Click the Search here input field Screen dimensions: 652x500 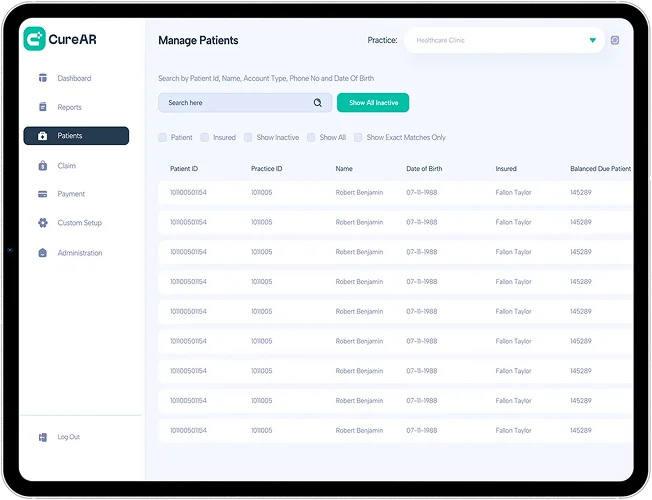tap(235, 102)
